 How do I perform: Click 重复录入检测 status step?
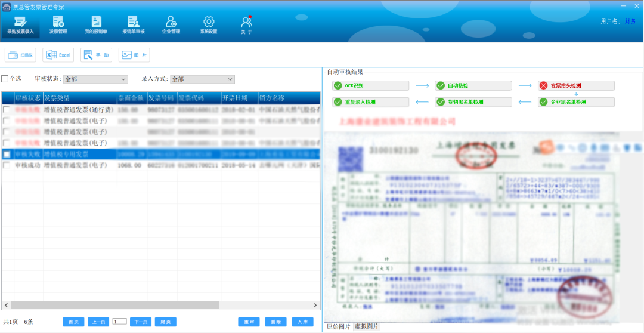[x=371, y=102]
